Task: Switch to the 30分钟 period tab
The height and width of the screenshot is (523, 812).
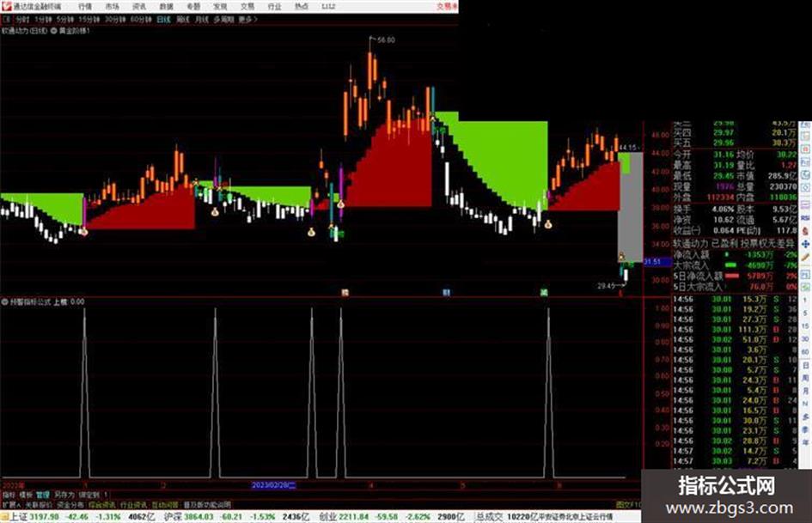Action: [x=115, y=19]
